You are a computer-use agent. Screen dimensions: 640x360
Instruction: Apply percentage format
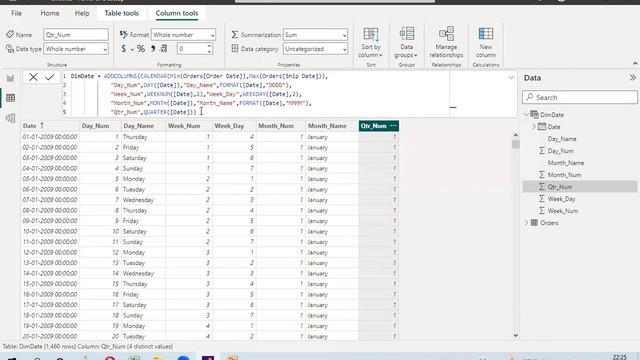pos(141,49)
